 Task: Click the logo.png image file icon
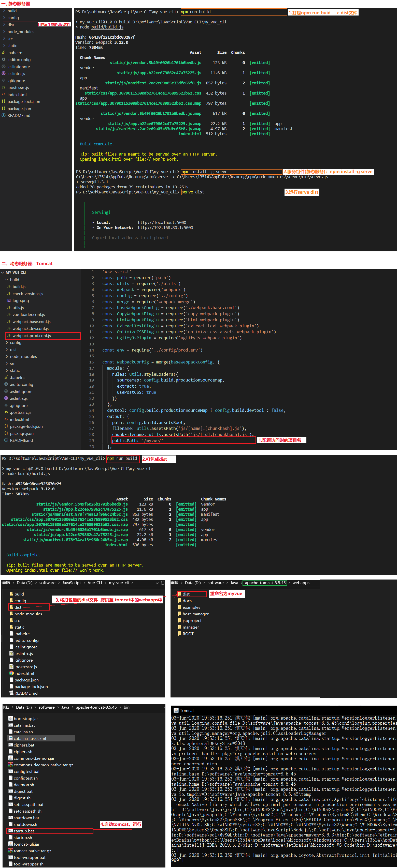point(9,300)
